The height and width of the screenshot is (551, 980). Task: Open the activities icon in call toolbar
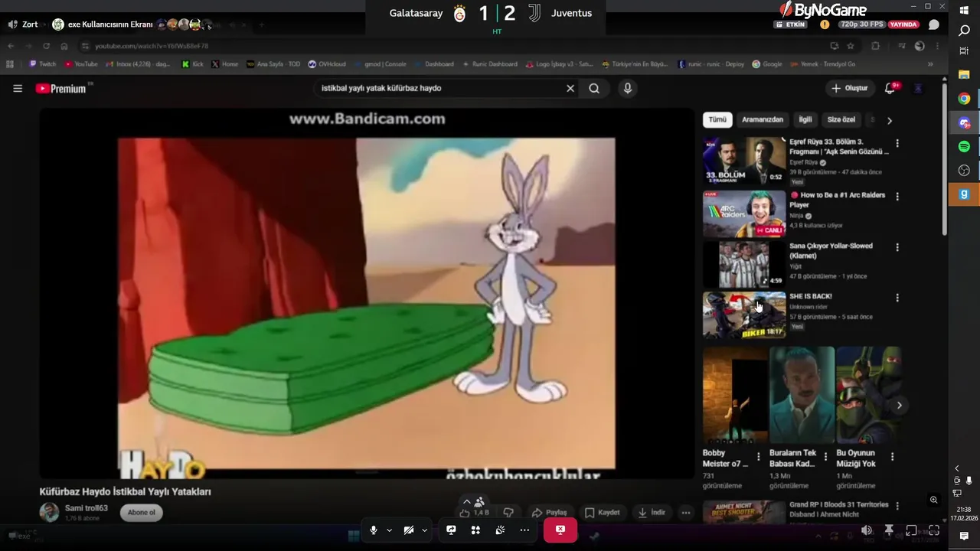(x=475, y=530)
